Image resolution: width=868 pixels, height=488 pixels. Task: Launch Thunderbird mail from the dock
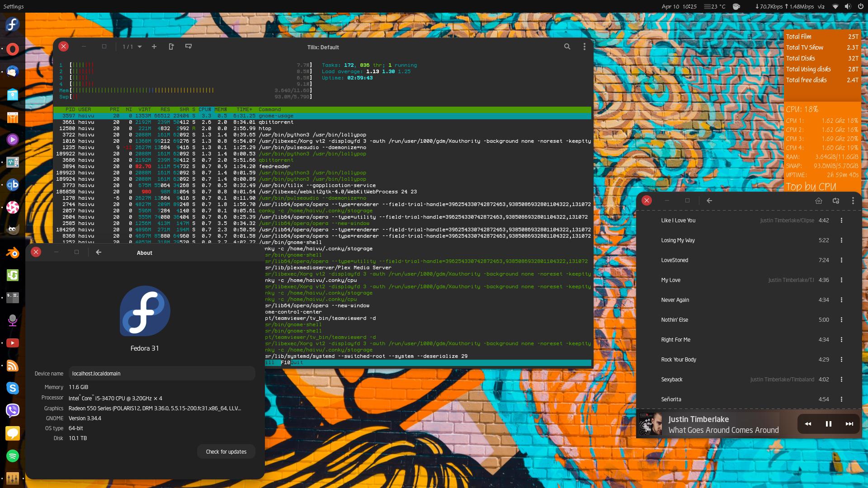tap(13, 71)
